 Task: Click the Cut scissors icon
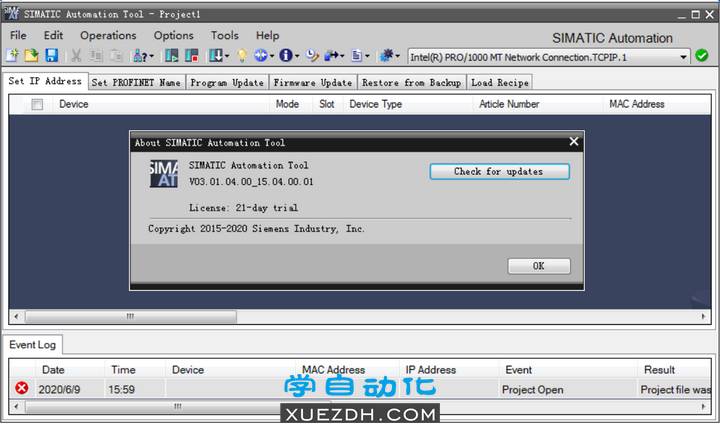76,56
